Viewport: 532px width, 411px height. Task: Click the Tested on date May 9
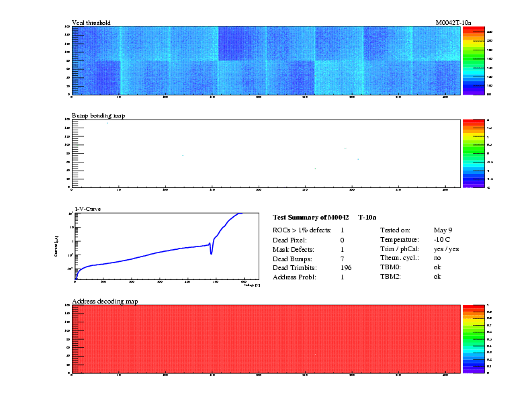(443, 230)
